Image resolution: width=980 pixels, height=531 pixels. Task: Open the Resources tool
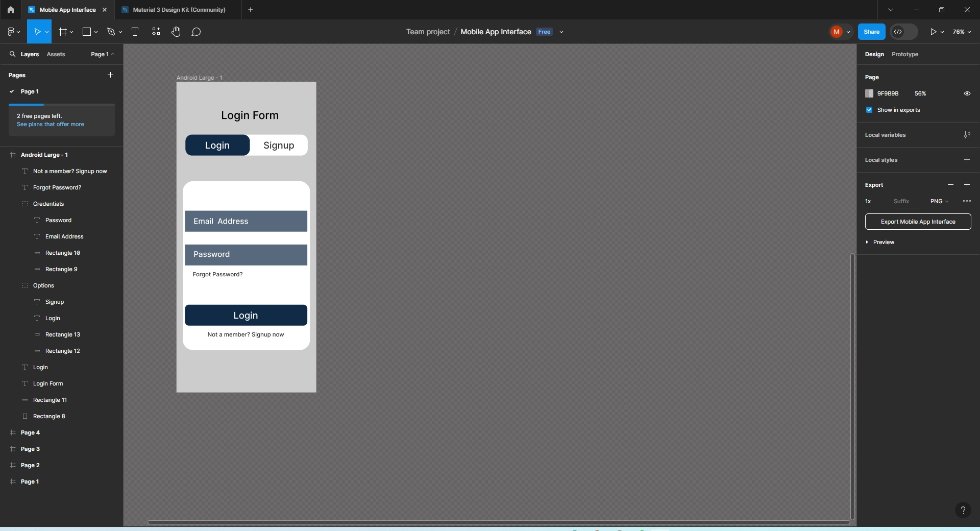click(x=156, y=32)
